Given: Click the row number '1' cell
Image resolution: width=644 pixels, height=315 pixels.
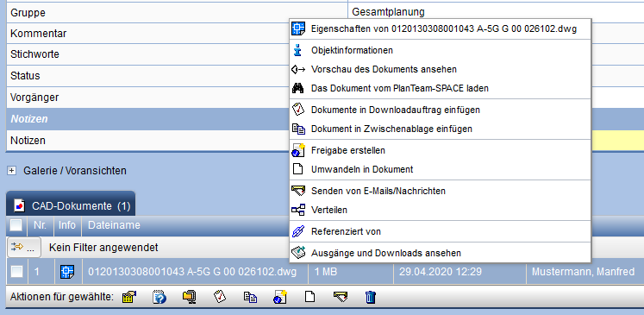Looking at the screenshot, I should coord(37,272).
